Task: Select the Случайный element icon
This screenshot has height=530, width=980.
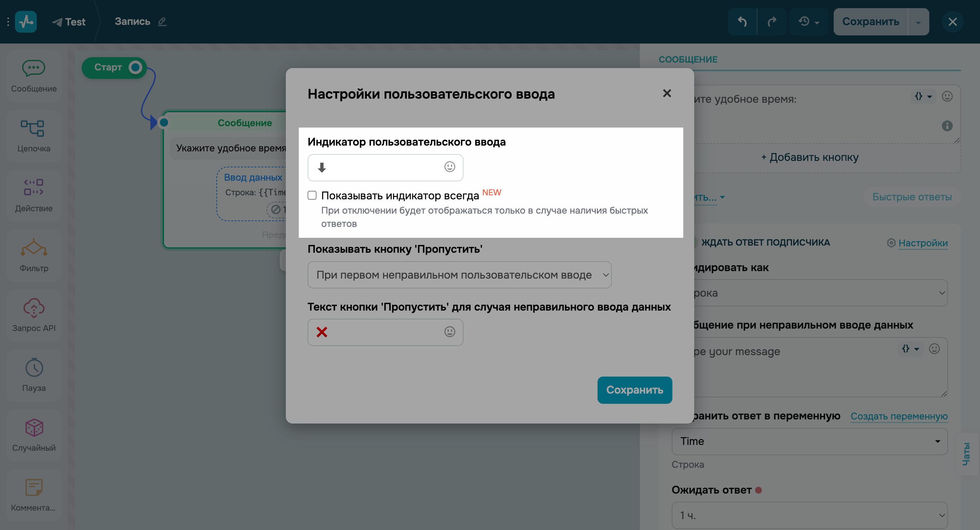Action: tap(34, 427)
